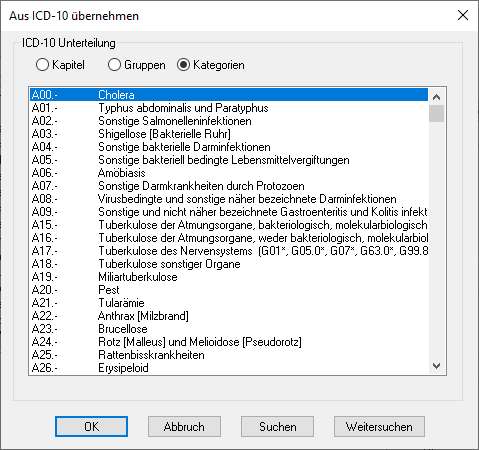
Task: Select A15.- Tuberkulose der Atmungsorgane row
Action: (x=229, y=225)
